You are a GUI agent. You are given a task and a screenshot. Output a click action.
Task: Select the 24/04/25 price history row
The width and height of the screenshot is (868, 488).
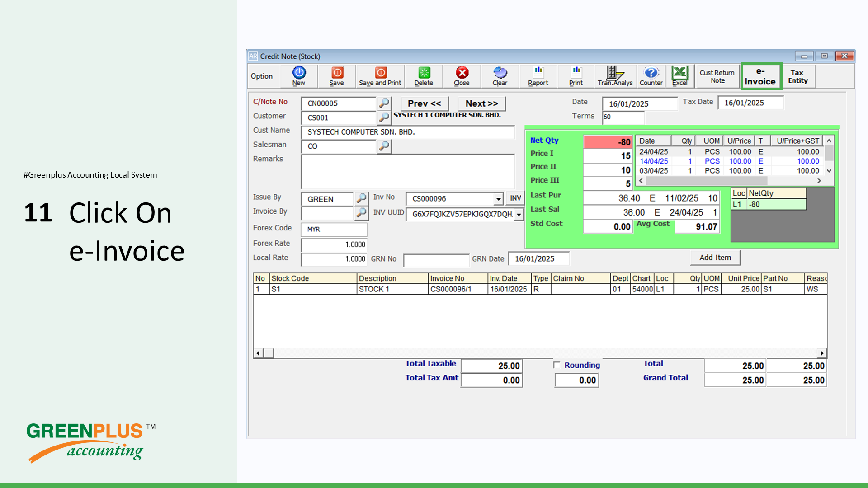tap(730, 152)
